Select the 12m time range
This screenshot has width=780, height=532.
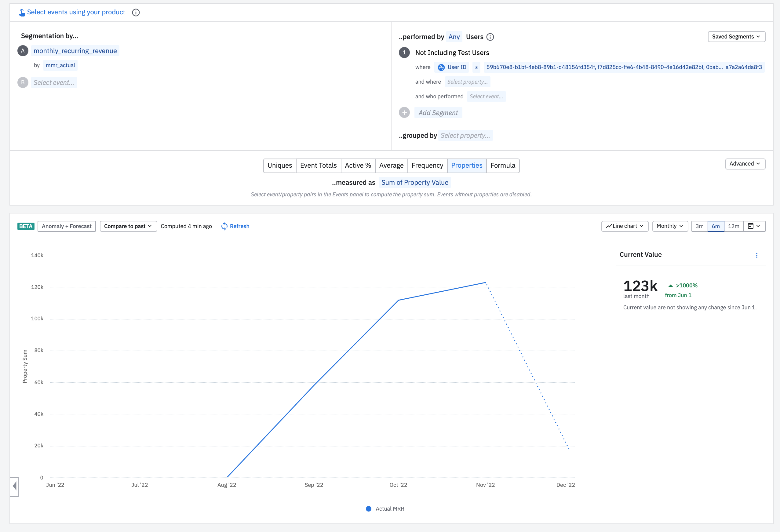(733, 226)
